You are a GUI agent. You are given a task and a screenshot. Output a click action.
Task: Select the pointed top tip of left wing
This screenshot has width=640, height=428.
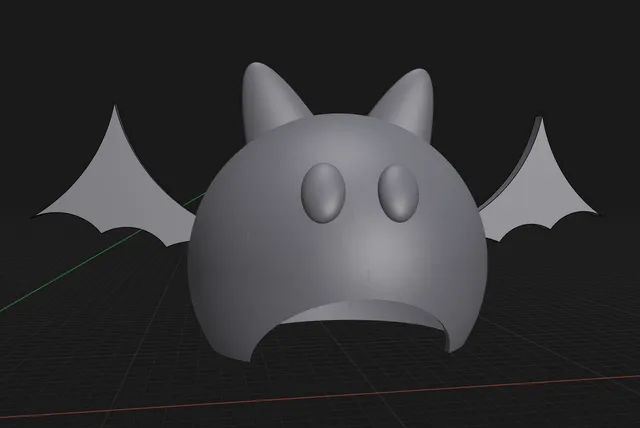[x=115, y=108]
